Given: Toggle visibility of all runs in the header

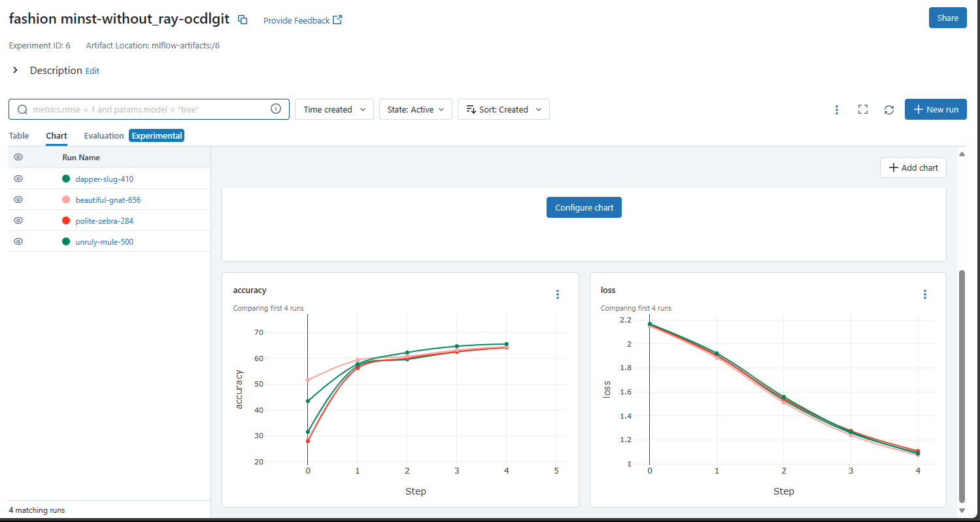Looking at the screenshot, I should coord(18,158).
